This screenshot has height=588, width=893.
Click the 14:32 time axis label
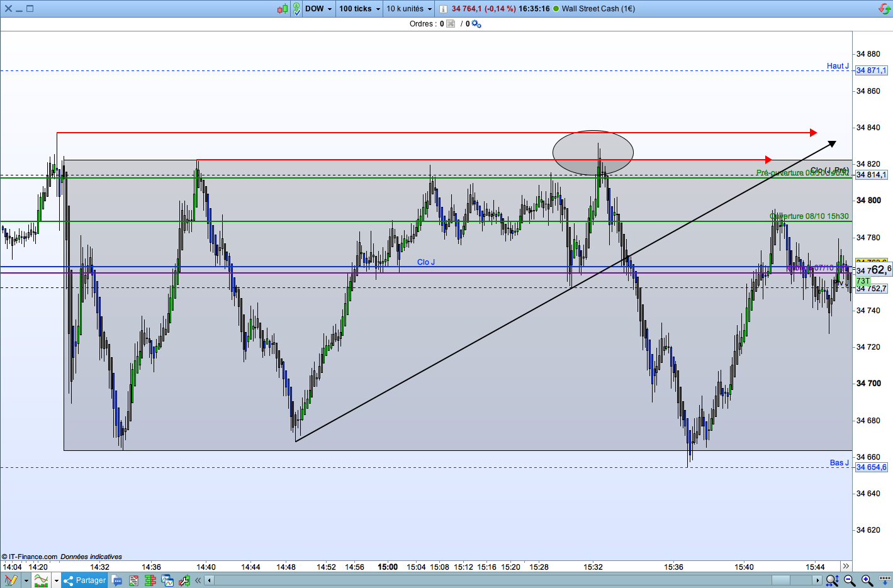[x=99, y=567]
